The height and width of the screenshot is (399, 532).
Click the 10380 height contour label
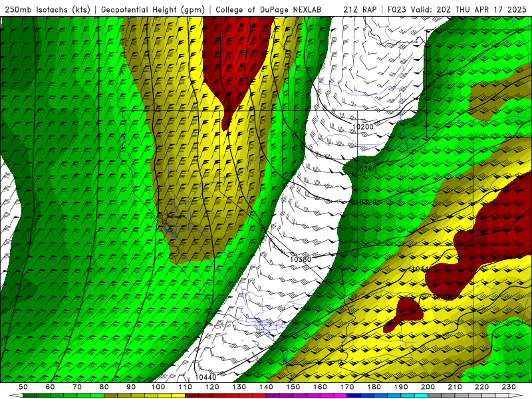click(x=301, y=259)
